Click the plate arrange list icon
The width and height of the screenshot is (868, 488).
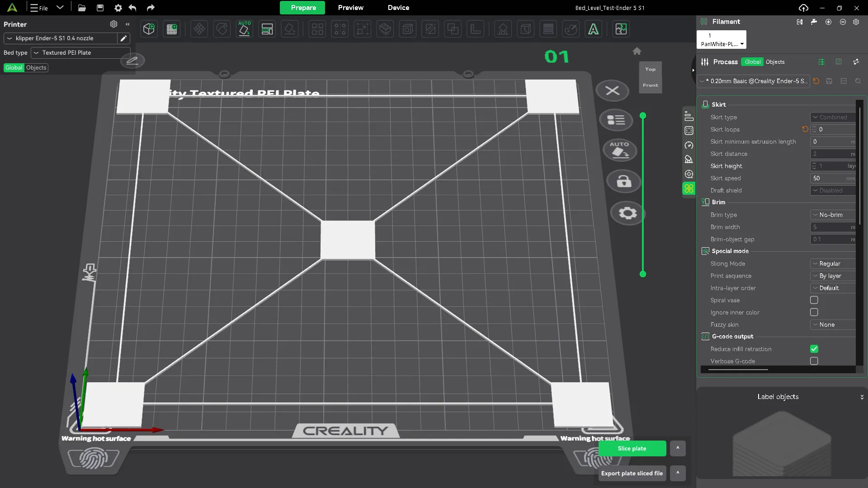[x=616, y=120]
